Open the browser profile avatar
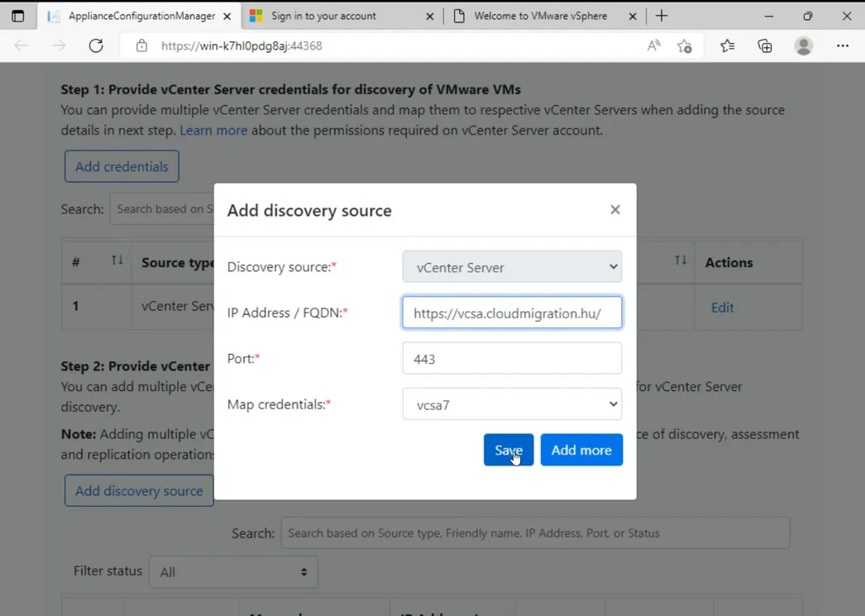 point(804,45)
